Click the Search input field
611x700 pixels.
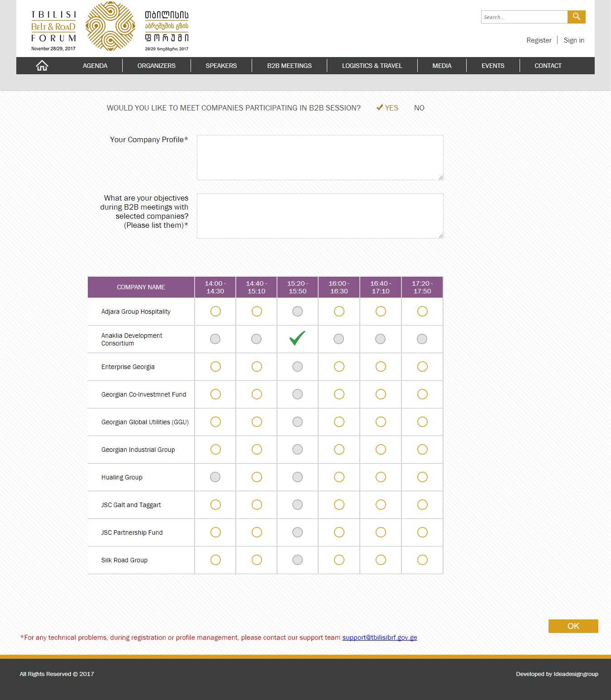524,17
